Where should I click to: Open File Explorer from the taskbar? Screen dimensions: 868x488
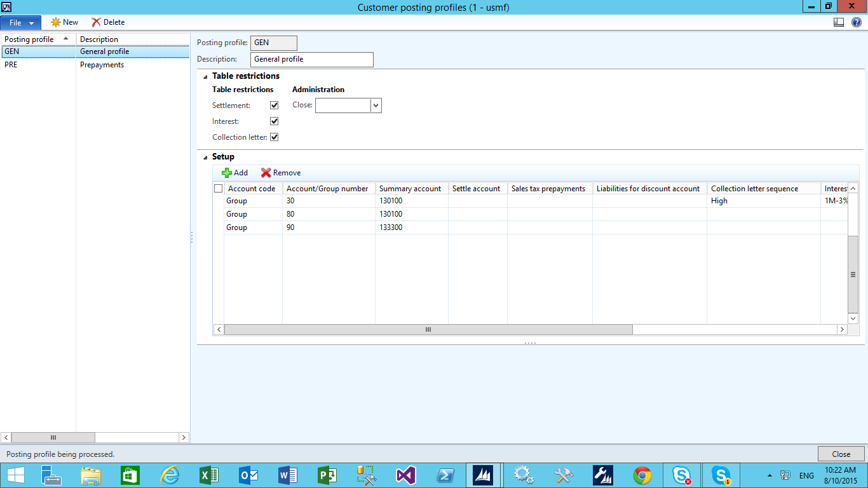coord(91,475)
